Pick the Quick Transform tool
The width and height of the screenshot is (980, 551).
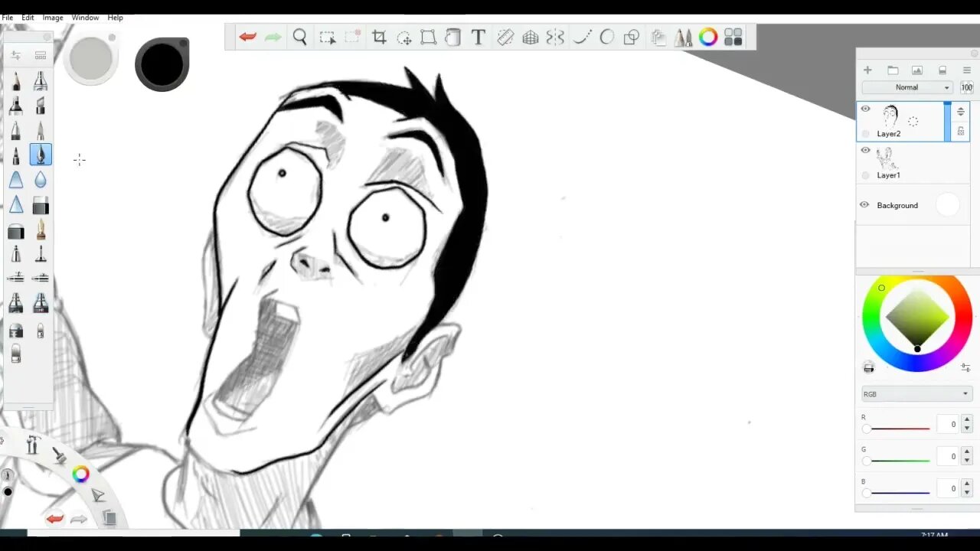coord(404,37)
